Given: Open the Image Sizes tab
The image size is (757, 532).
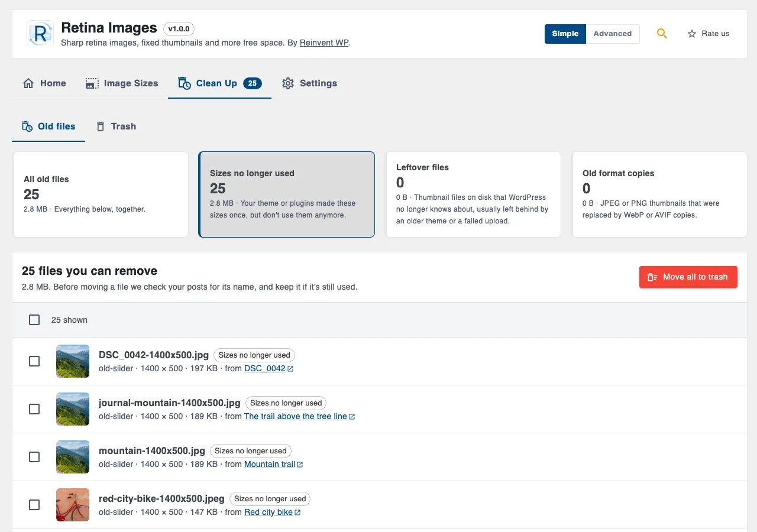Looking at the screenshot, I should [122, 83].
